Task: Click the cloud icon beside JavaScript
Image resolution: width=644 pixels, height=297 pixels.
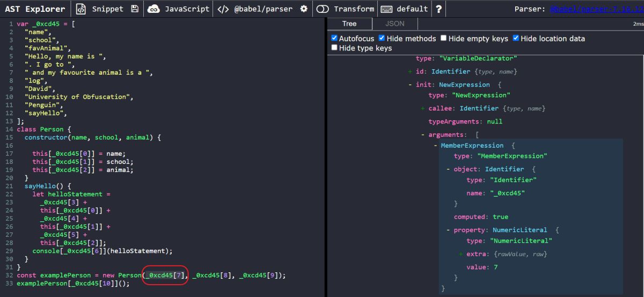Action: [153, 9]
